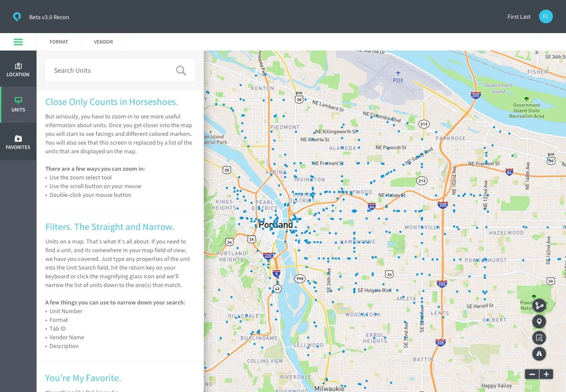Image resolution: width=566 pixels, height=392 pixels.
Task: Click the Hazelwood neighborhood label
Action: pyautogui.click(x=506, y=233)
